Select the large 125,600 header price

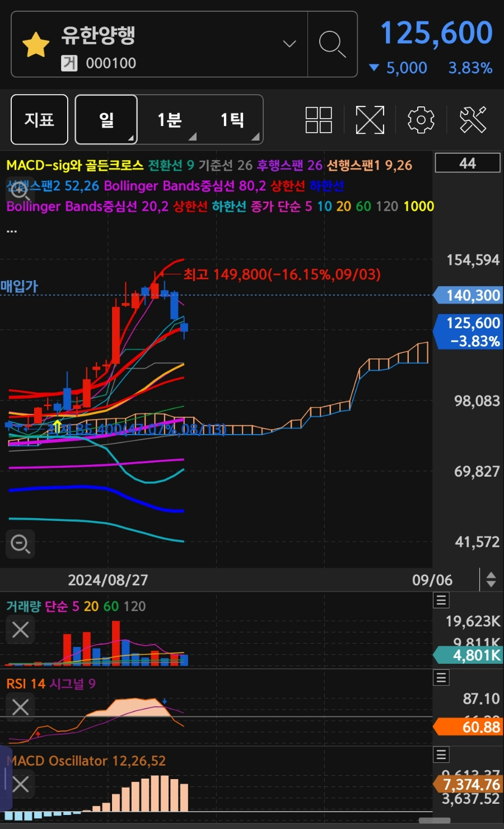tap(437, 32)
